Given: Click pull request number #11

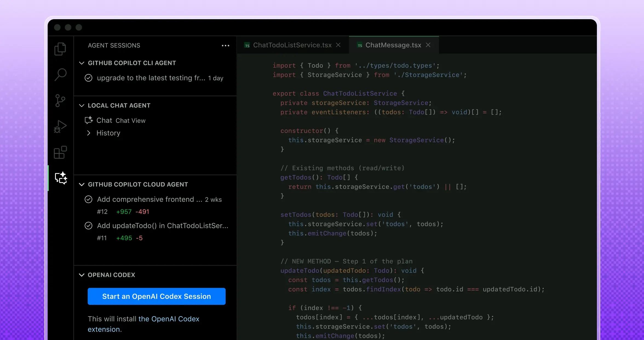Looking at the screenshot, I should (x=102, y=238).
